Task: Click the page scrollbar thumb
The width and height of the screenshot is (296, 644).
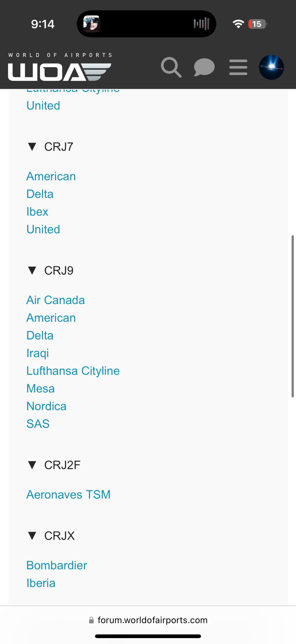Action: click(x=293, y=316)
